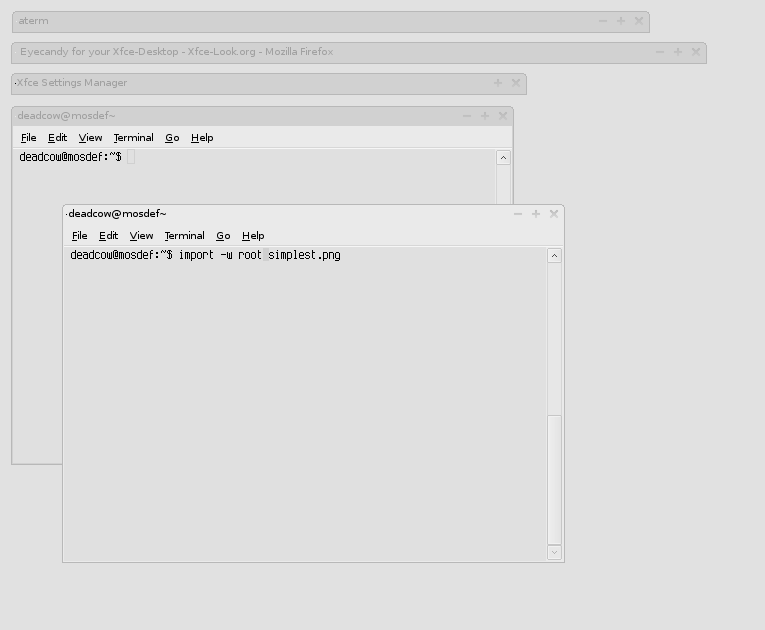Maximize the Mozilla Firefox window
Viewport: 765px width, 630px height.
[x=678, y=52]
